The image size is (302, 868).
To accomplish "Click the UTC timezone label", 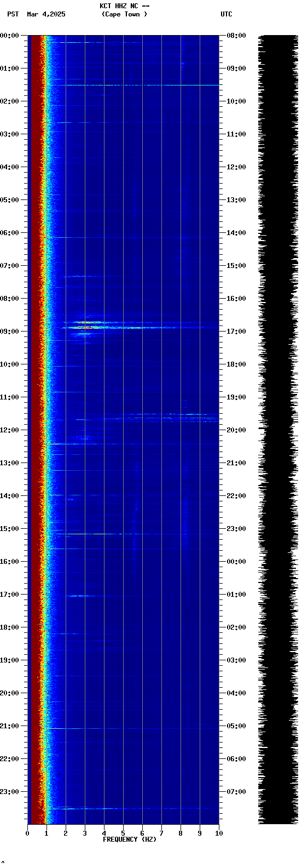I will (226, 14).
